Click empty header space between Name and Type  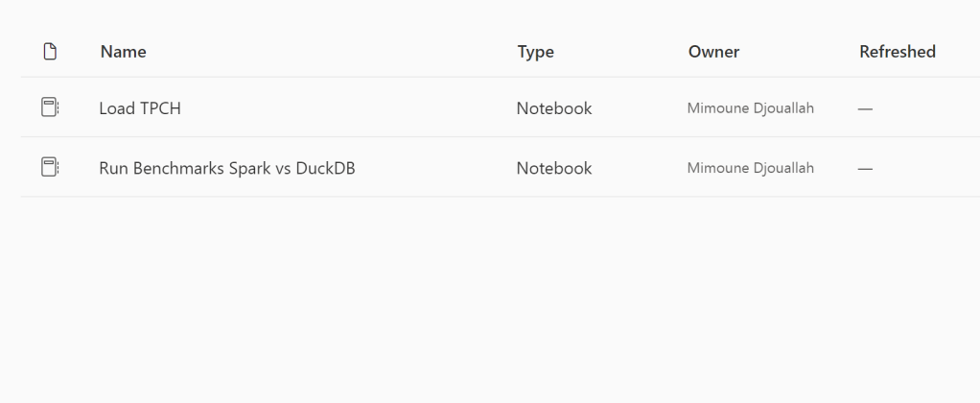(x=326, y=52)
